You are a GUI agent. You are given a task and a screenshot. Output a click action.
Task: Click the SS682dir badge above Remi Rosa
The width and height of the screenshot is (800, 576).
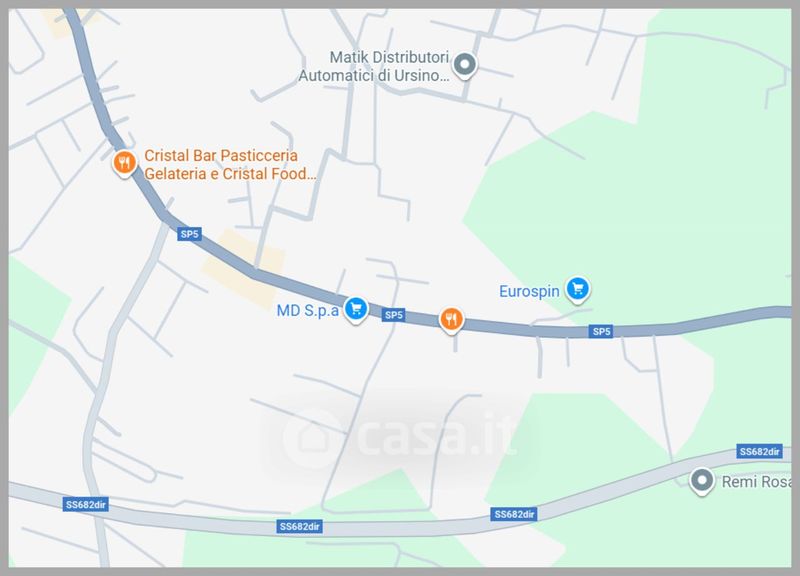tap(760, 452)
